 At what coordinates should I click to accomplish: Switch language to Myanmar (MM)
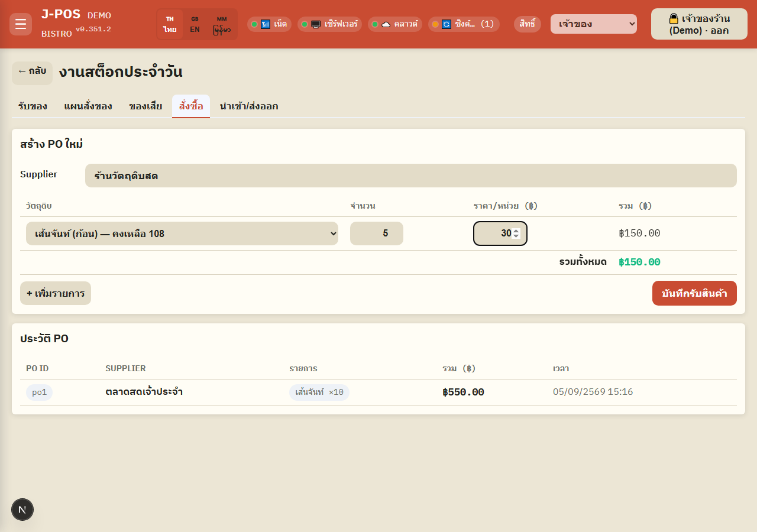pos(222,24)
